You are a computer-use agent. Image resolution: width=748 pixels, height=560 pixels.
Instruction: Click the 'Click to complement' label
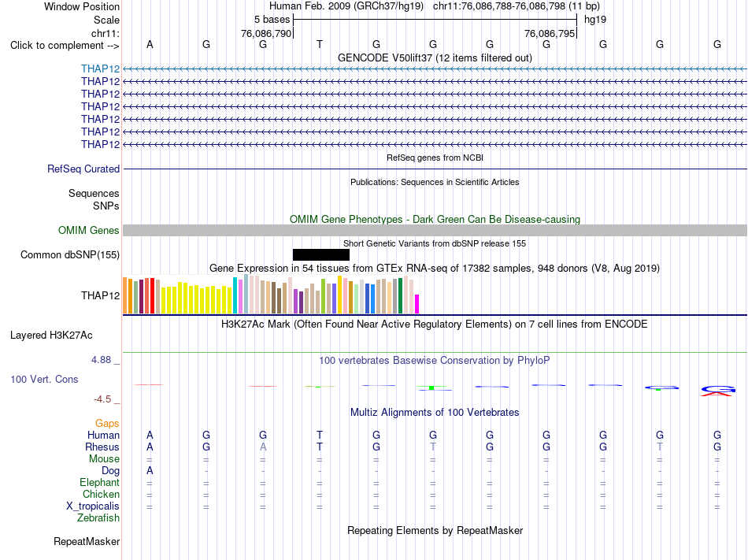65,46
